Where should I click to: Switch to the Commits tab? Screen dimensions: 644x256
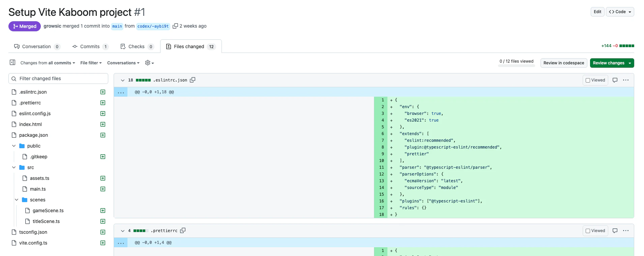coord(90,46)
